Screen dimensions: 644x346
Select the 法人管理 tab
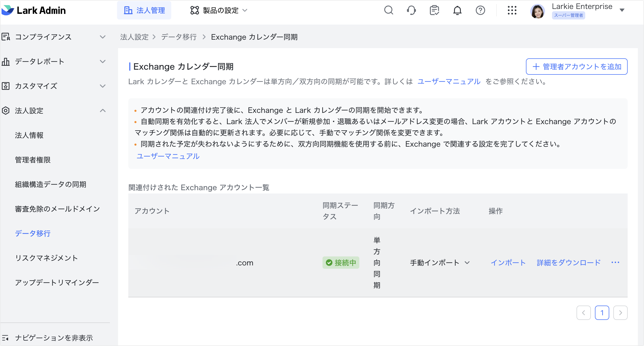click(x=144, y=10)
